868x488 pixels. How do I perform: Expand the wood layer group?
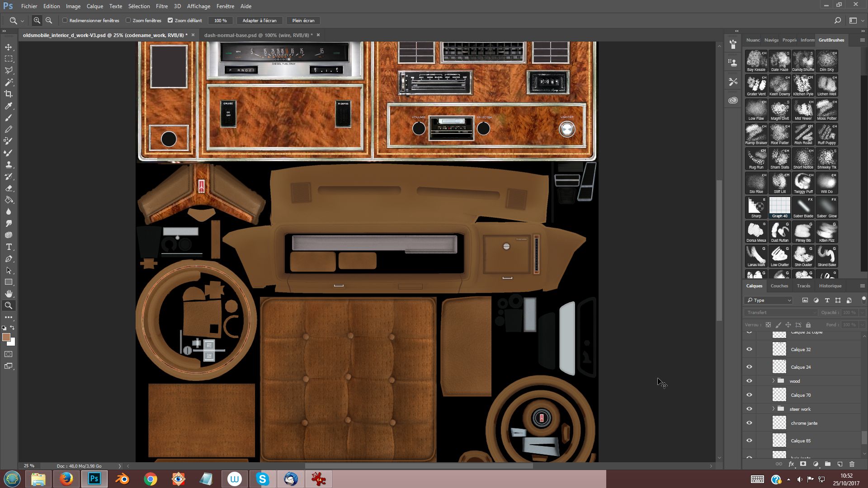(x=773, y=381)
